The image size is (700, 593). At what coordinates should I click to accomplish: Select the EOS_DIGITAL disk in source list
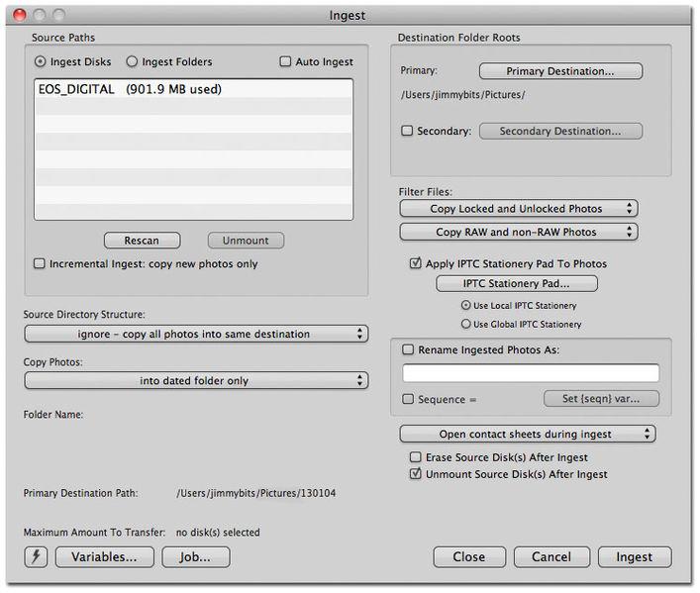193,89
